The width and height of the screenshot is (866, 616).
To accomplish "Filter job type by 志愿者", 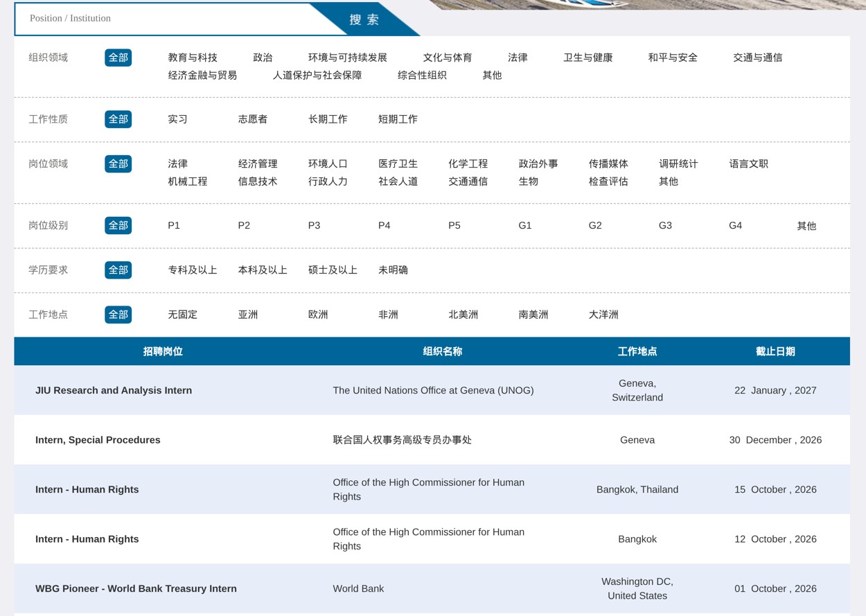I will (x=253, y=119).
